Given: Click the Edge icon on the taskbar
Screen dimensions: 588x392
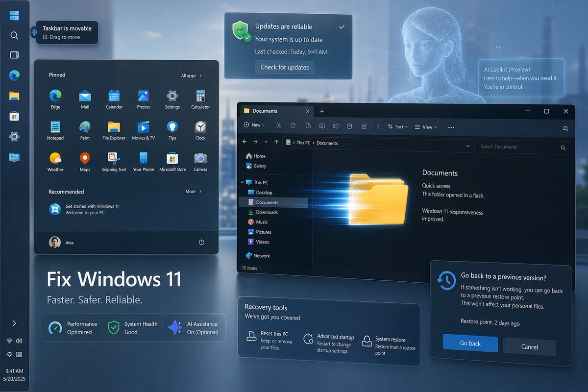Looking at the screenshot, I should 14,75.
